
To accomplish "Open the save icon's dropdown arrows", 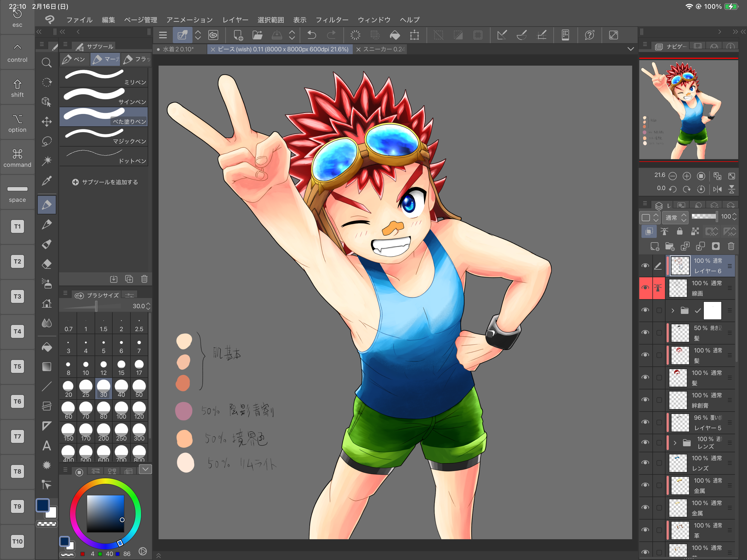I will (292, 35).
